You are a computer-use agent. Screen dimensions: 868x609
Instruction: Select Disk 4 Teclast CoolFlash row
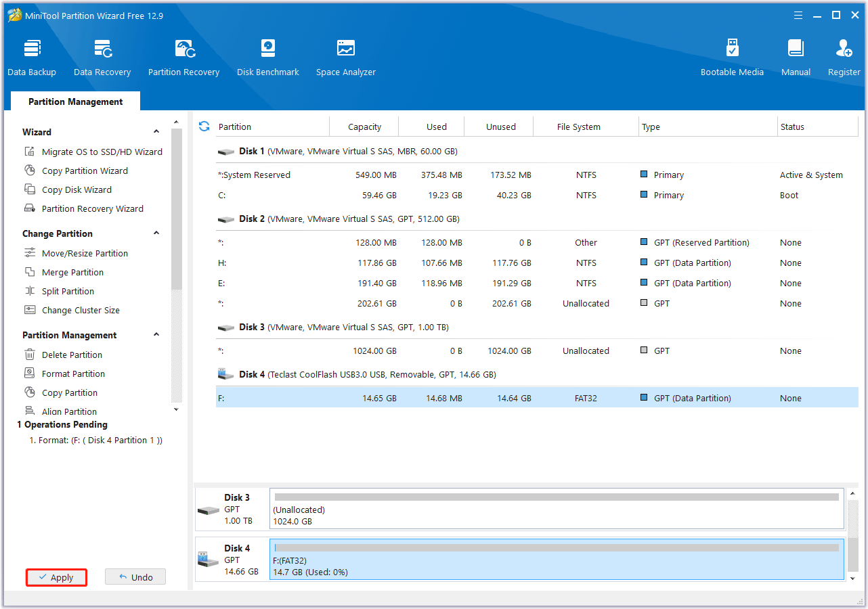537,374
